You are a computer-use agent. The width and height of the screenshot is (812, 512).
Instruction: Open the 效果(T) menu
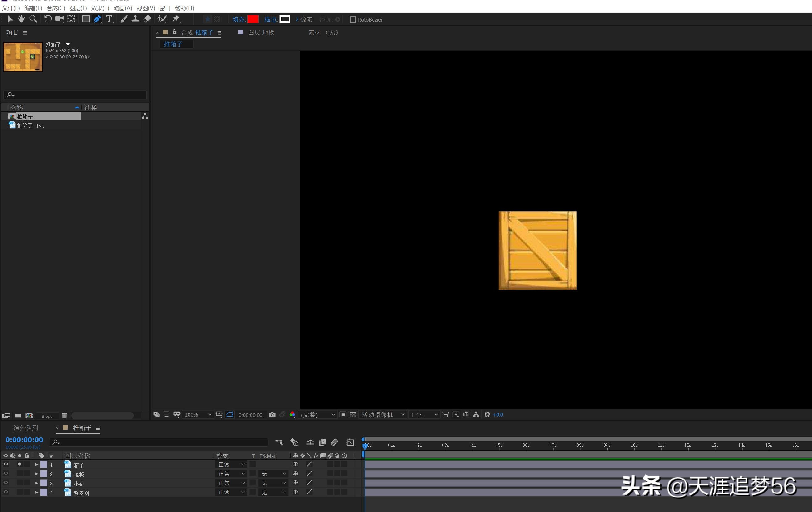point(100,8)
